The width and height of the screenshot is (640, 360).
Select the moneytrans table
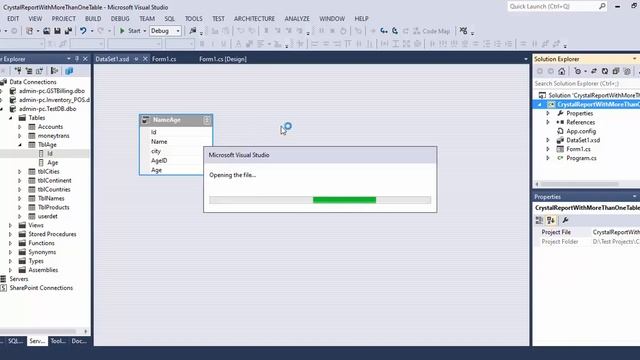pos(53,136)
